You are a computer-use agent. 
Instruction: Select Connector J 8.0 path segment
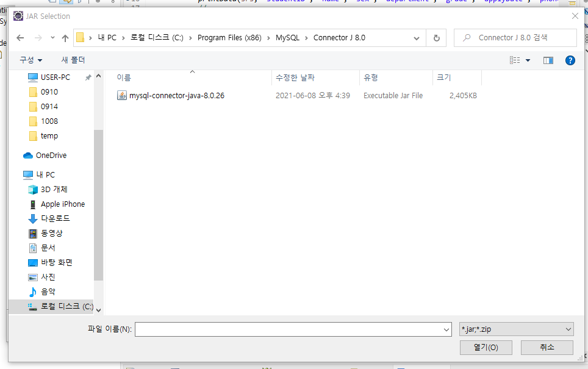click(339, 37)
